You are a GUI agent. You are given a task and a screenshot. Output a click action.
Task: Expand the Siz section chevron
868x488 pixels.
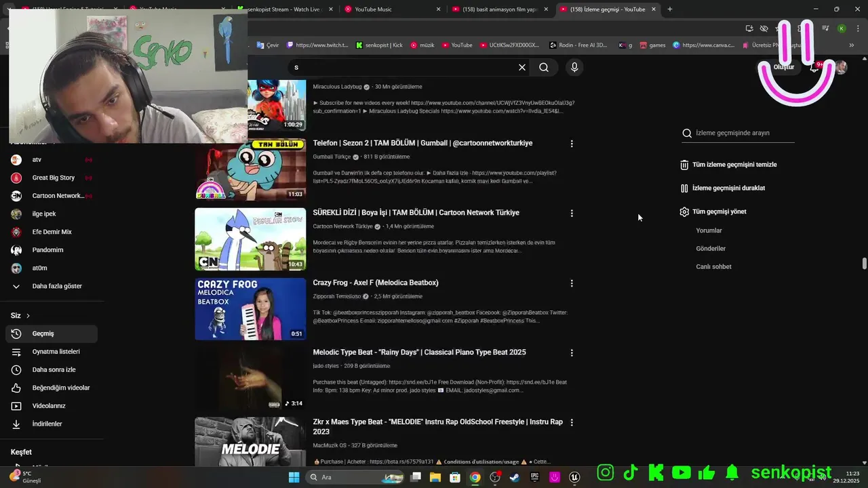28,316
